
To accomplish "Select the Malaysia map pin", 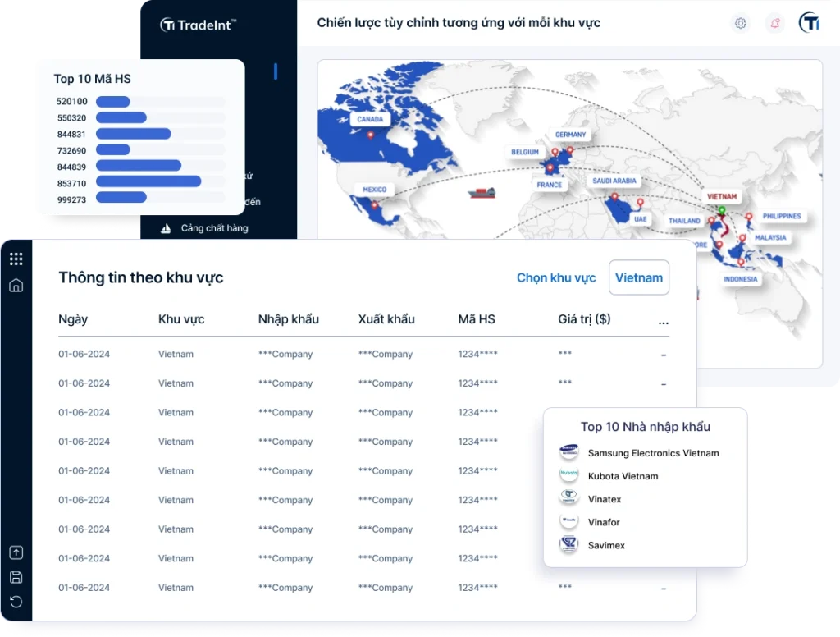I will [742, 237].
